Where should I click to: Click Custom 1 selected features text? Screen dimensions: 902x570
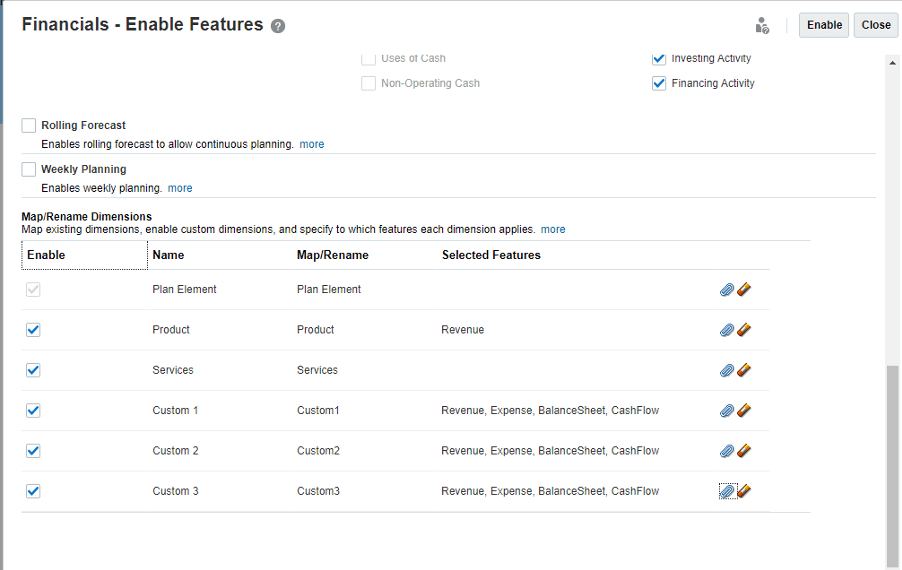pos(550,410)
